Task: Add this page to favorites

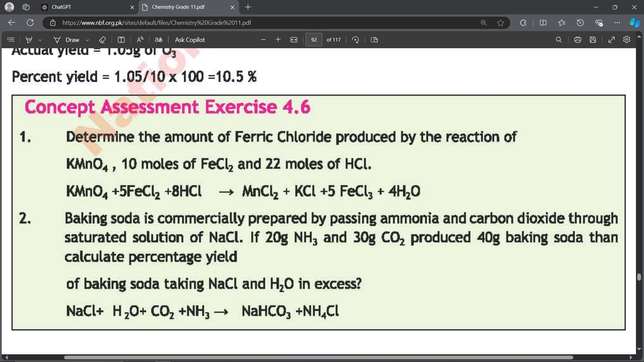Action: [x=500, y=22]
